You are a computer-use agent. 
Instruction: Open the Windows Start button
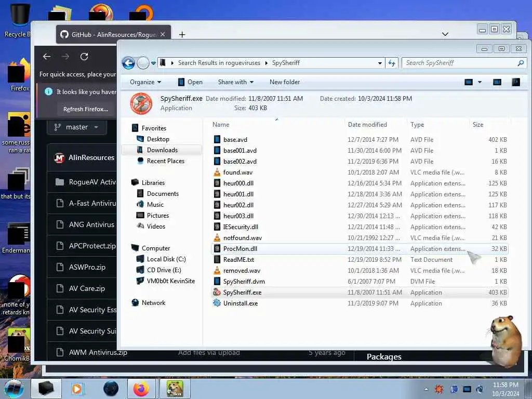point(14,389)
